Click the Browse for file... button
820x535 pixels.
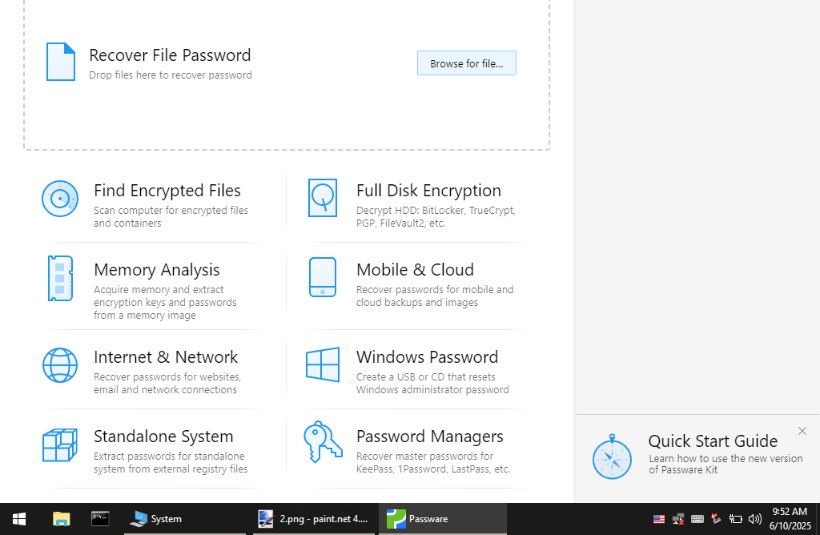466,63
